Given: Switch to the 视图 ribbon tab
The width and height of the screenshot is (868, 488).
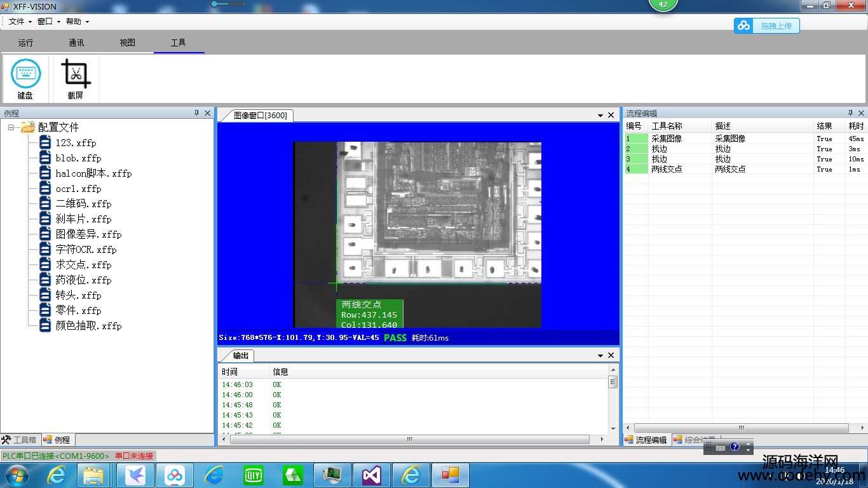Looking at the screenshot, I should pyautogui.click(x=128, y=43).
